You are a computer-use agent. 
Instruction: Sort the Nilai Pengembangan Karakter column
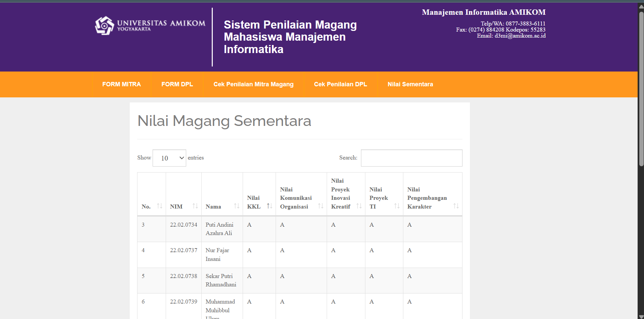coord(456,206)
